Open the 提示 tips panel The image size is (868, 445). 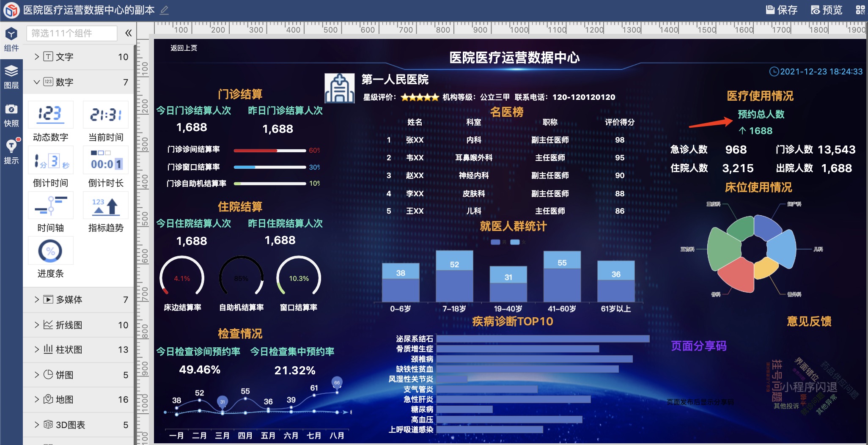click(x=12, y=152)
